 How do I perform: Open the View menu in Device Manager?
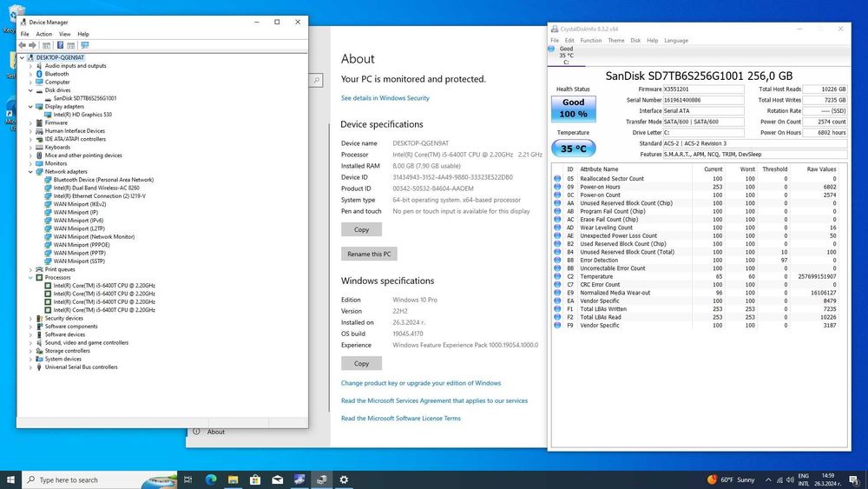(x=65, y=34)
